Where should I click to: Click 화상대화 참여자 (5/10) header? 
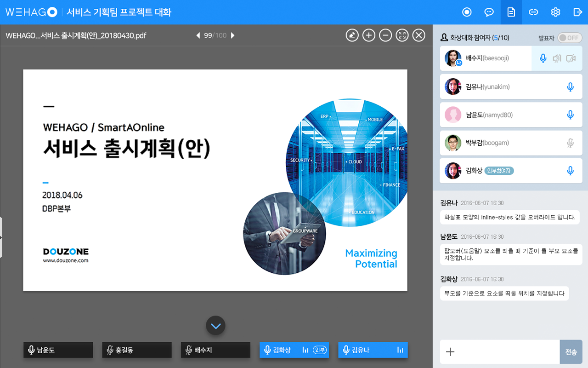tap(475, 38)
